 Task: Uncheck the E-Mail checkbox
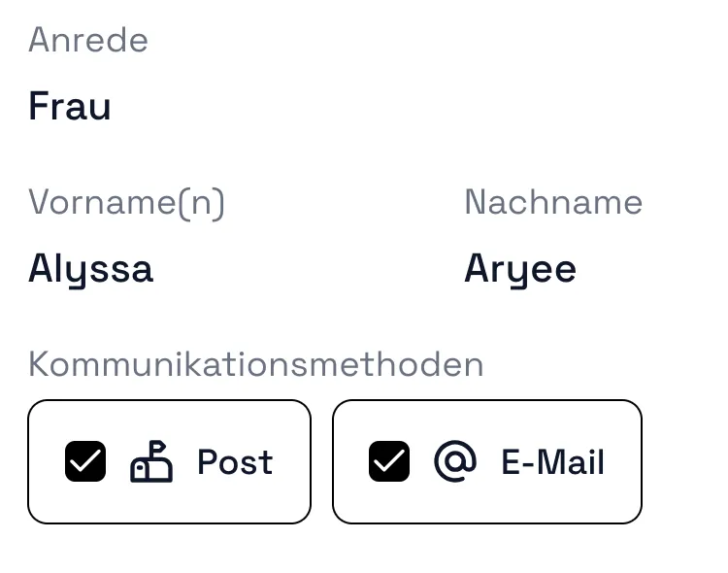pyautogui.click(x=389, y=461)
